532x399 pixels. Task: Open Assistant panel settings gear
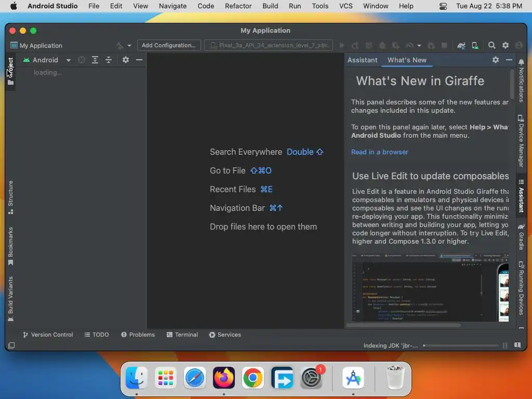coord(496,60)
